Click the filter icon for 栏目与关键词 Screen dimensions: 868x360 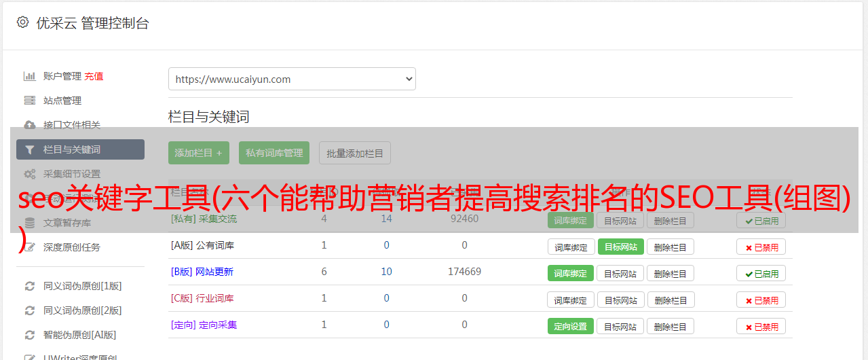(x=30, y=149)
